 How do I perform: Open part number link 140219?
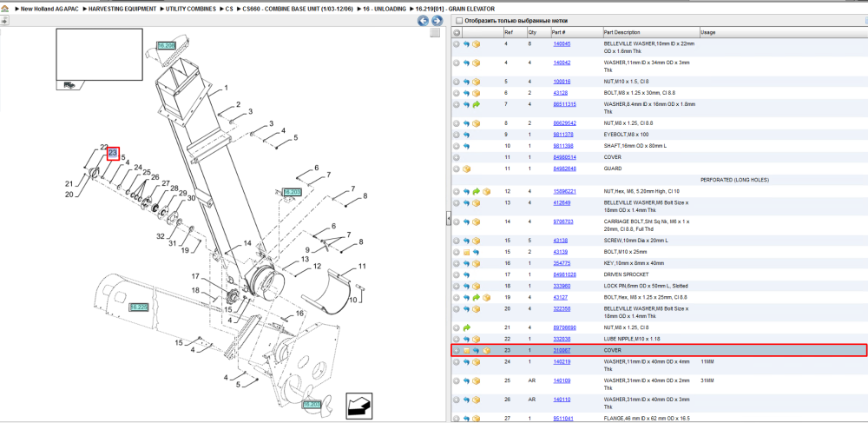562,362
